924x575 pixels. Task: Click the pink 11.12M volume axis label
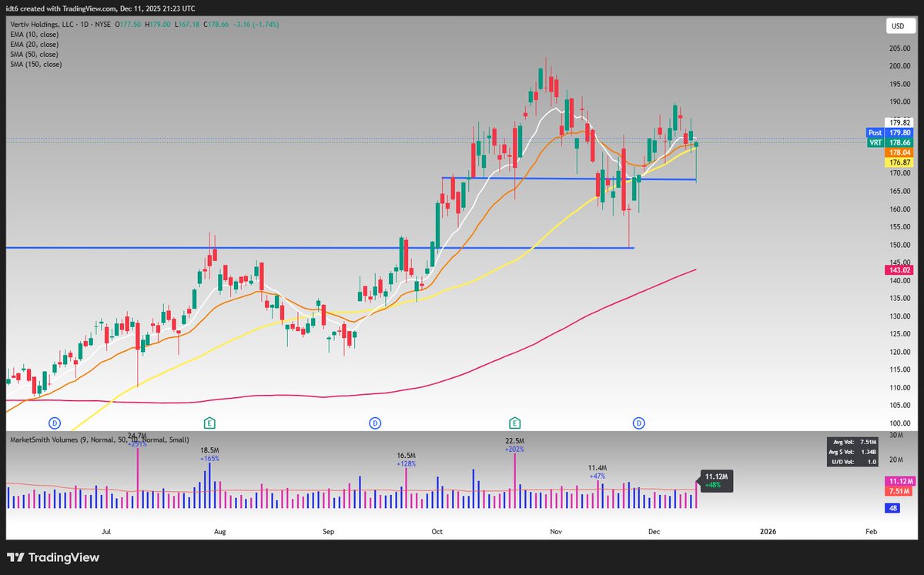[x=899, y=481]
